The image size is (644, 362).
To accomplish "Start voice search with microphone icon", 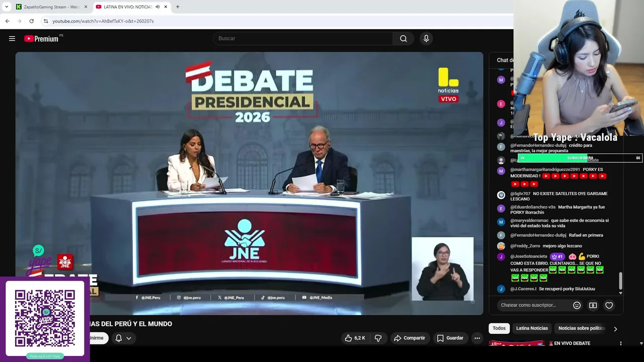I will 426,39.
